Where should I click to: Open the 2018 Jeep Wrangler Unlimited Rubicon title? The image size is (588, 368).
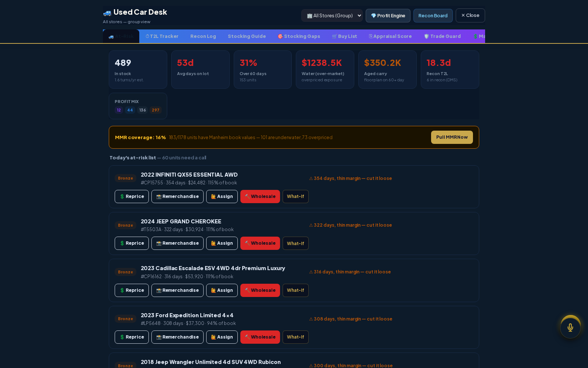pyautogui.click(x=211, y=362)
